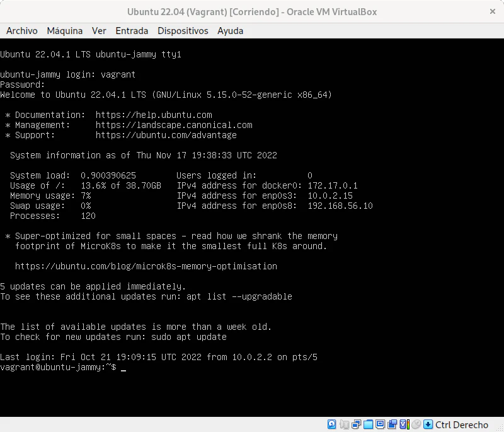This screenshot has height=432, width=504.
Task: Open the network adapters indicator
Action: point(356,424)
